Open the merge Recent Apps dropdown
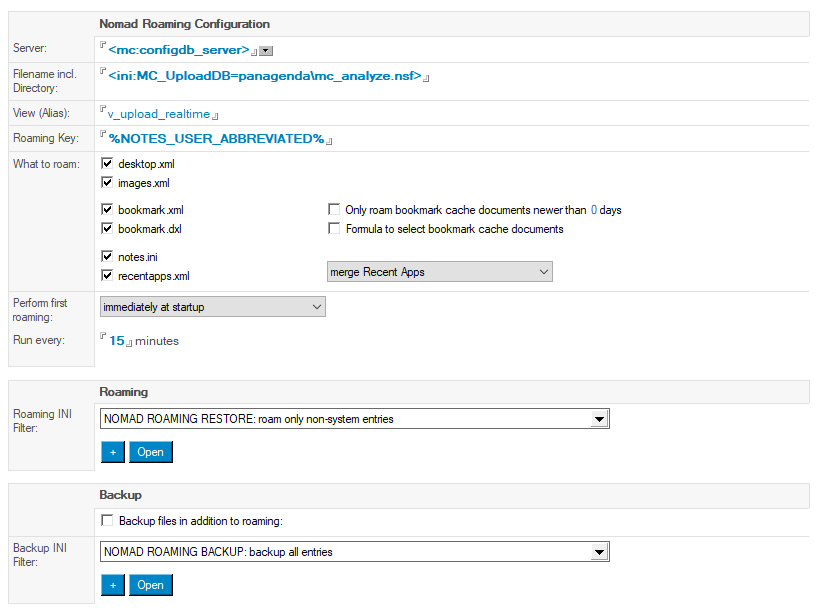Viewport: 825px width, 608px height. [439, 272]
